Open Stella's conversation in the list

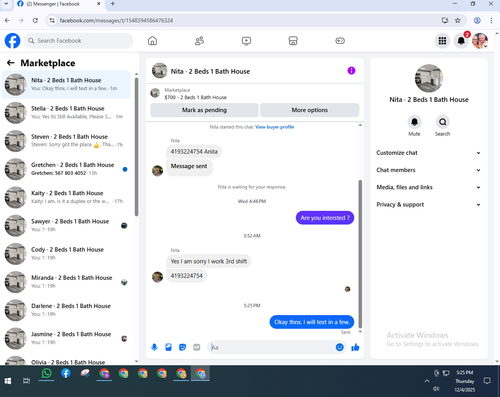click(66, 113)
